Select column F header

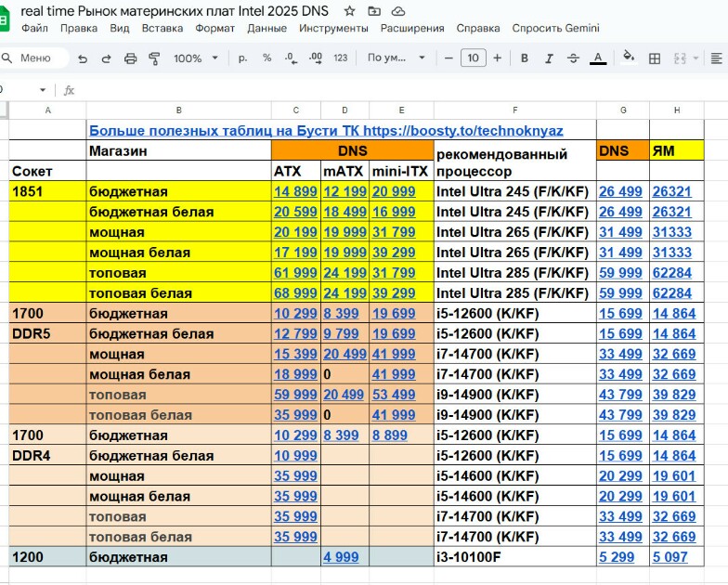pos(514,110)
